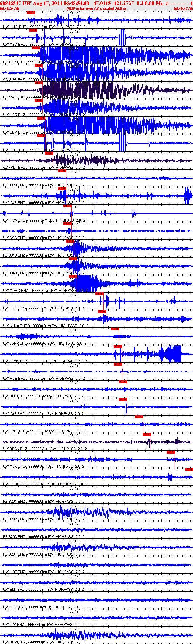Click the coordinates 47.0415 -122.2737 in header
This screenshot has height=644, width=193.
[x=114, y=3]
